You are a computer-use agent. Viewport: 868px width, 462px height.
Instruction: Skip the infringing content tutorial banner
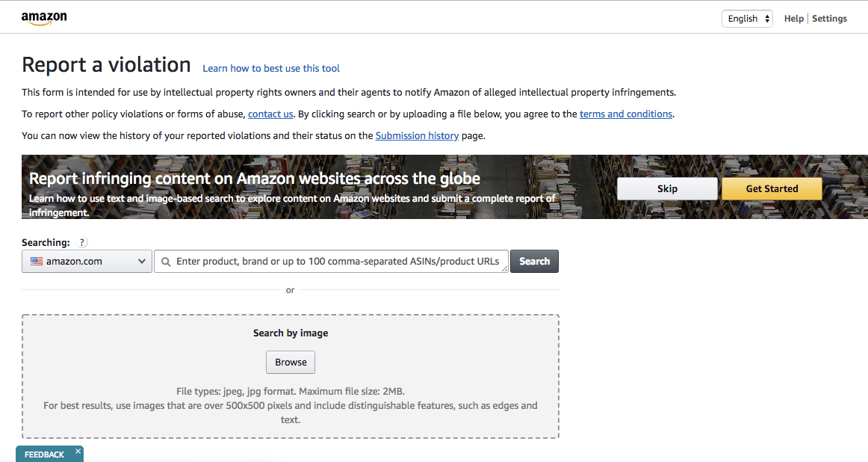(x=667, y=189)
